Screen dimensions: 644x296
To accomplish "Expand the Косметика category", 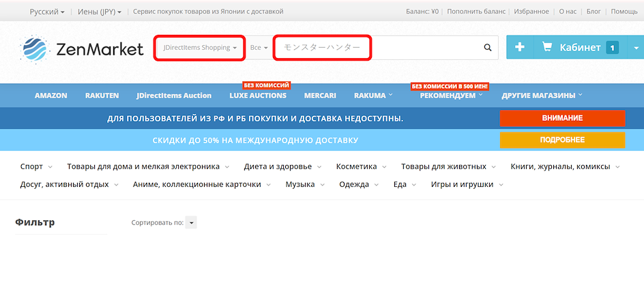I will (x=361, y=166).
